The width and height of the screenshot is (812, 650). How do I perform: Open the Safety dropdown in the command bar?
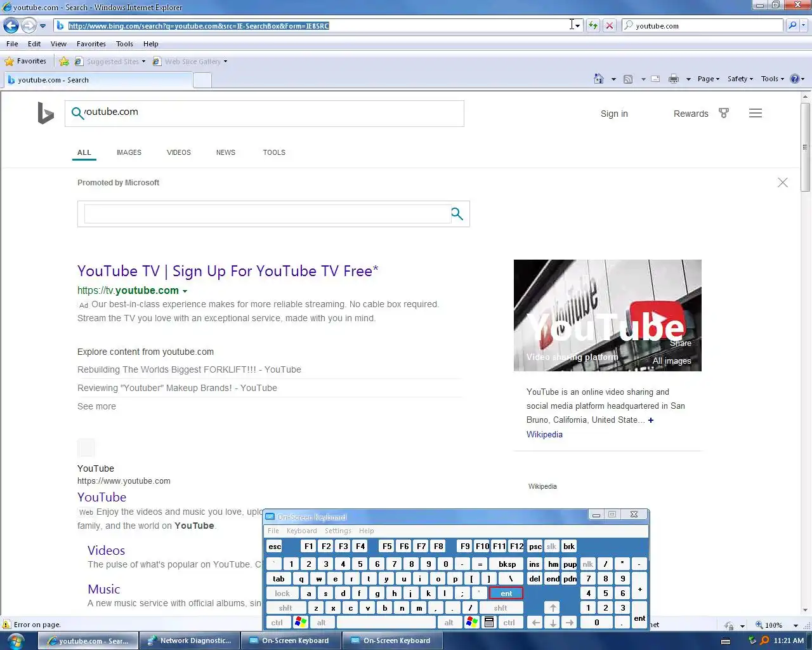click(x=740, y=79)
